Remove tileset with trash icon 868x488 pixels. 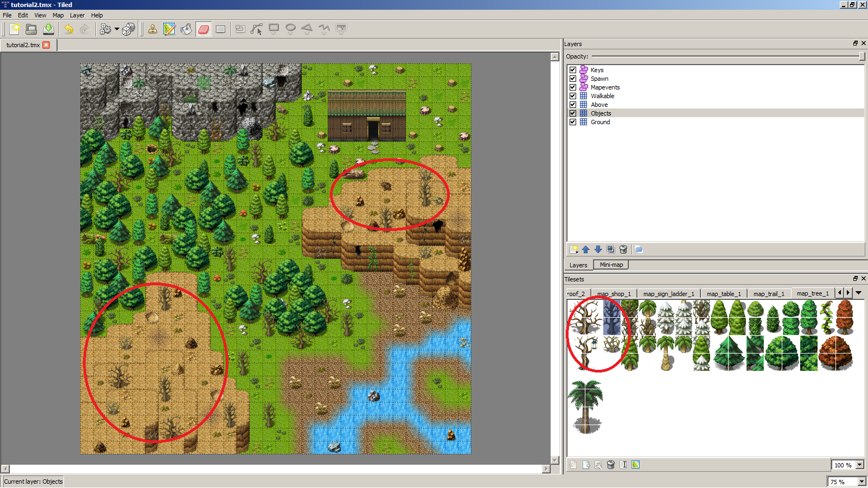coord(611,465)
